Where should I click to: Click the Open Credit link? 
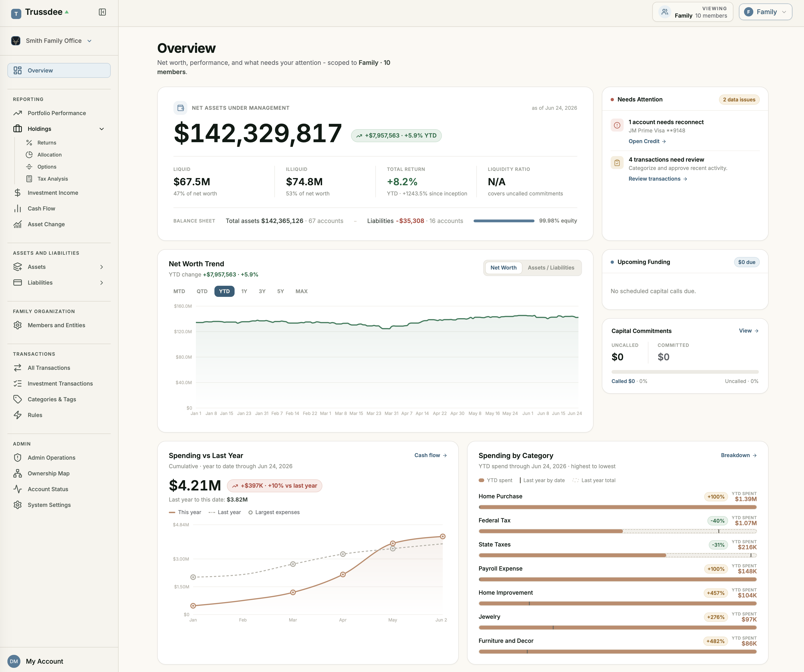[647, 141]
